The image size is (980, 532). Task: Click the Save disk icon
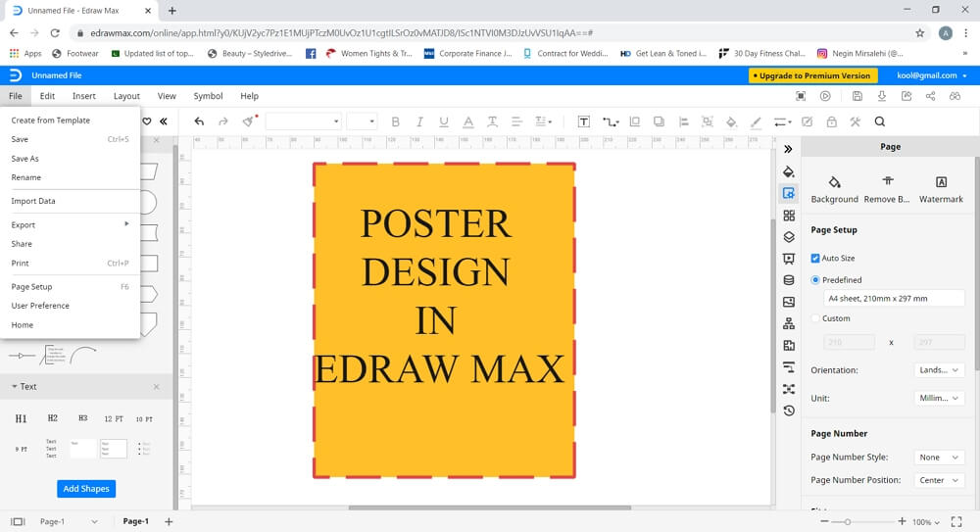pyautogui.click(x=857, y=96)
